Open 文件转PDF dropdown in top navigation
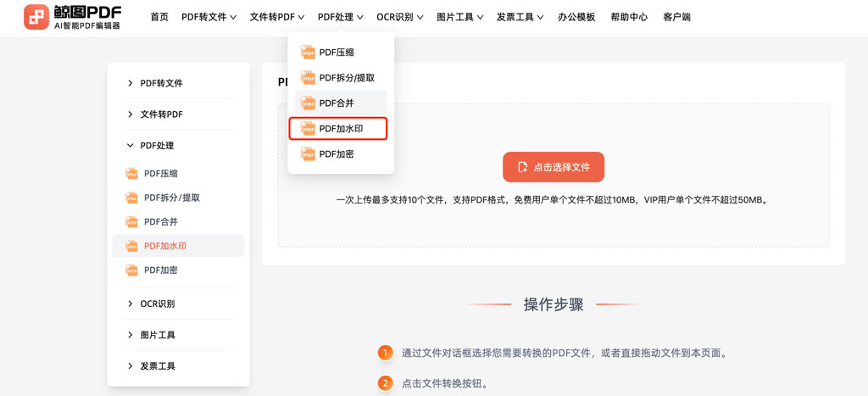Image resolution: width=868 pixels, height=396 pixels. click(x=277, y=17)
